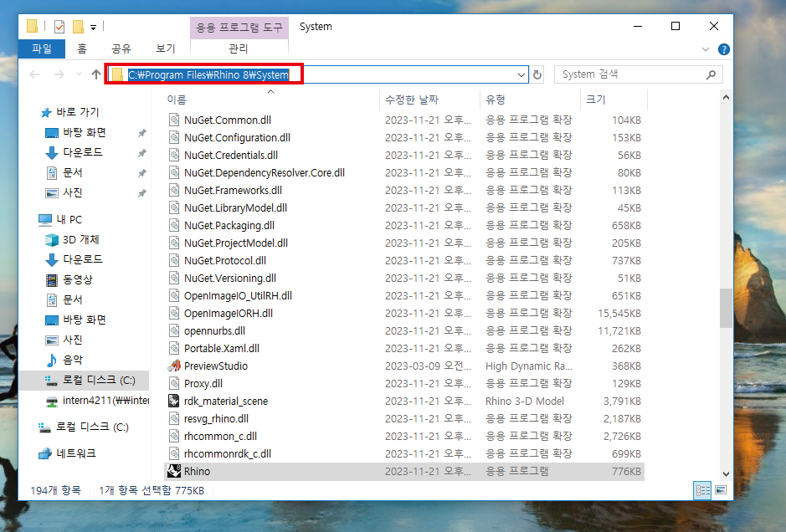Sort by the 크기 column header
Image resolution: width=786 pixels, height=532 pixels.
[595, 100]
